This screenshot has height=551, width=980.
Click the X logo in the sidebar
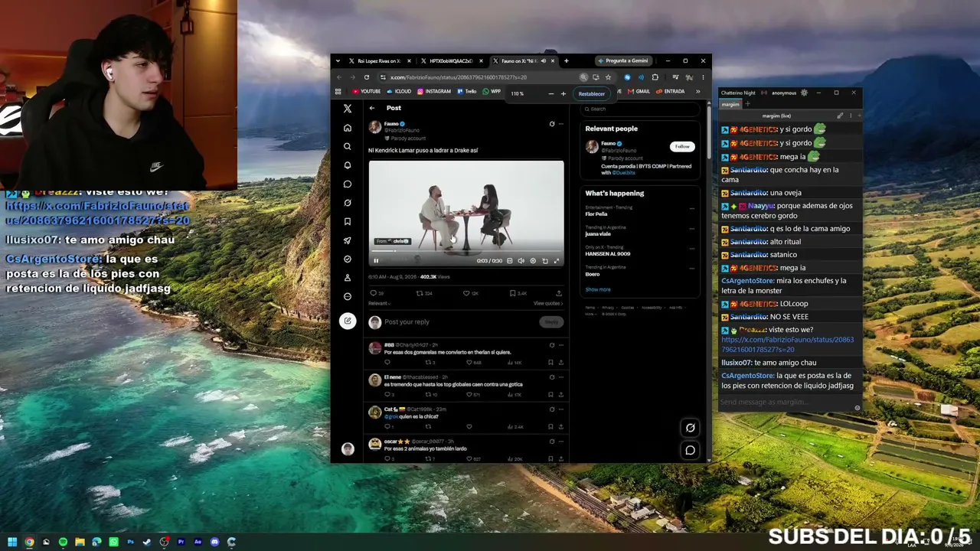coord(348,109)
